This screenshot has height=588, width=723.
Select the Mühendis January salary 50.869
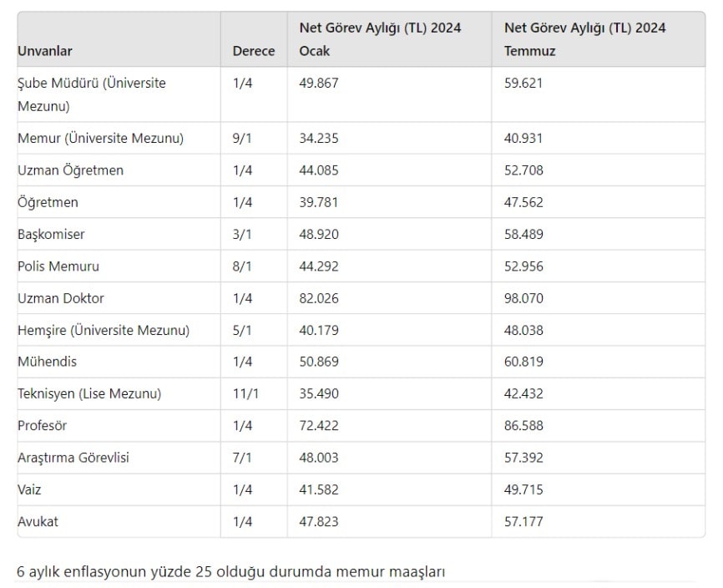pos(319,362)
